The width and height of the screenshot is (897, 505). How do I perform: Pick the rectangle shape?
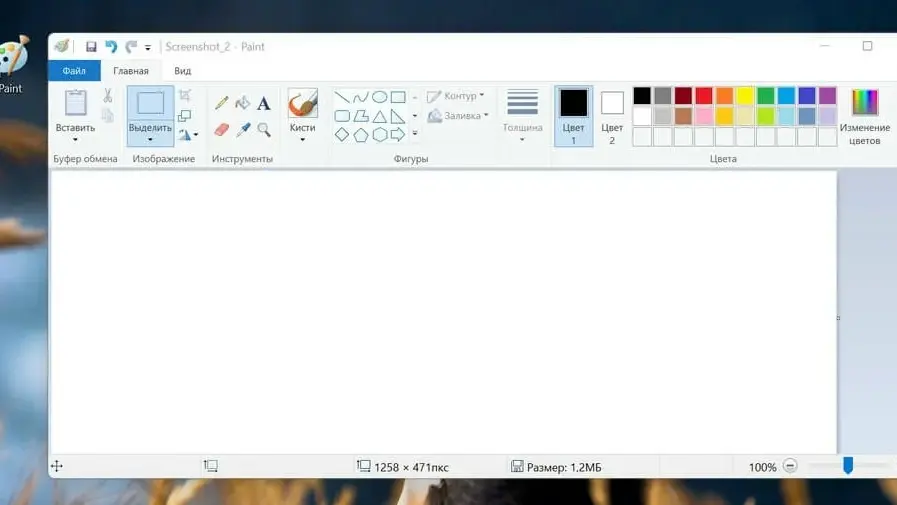coord(398,97)
